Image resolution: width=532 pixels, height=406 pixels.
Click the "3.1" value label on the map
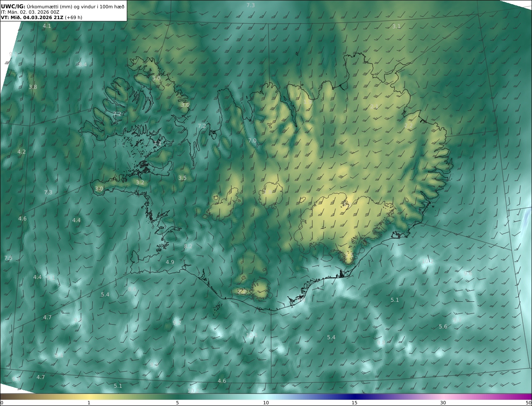click(397, 26)
